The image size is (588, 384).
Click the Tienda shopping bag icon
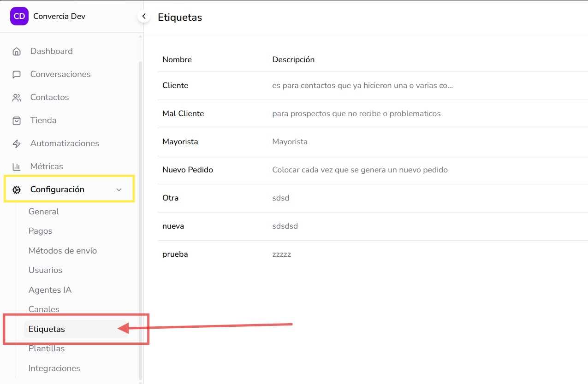point(17,120)
